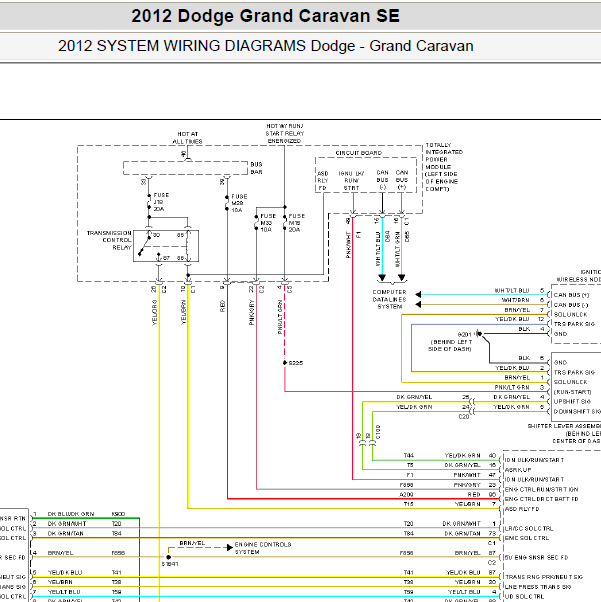Select 'TRANSMISSION CONTROL RELAY' label
The width and height of the screenshot is (601, 602).
(109, 240)
